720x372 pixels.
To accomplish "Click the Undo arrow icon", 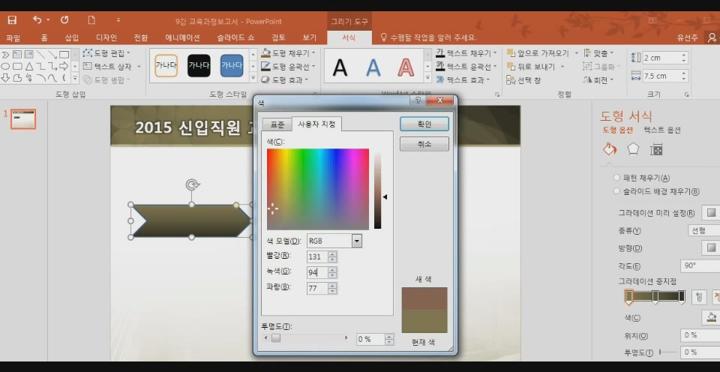I will pyautogui.click(x=37, y=20).
